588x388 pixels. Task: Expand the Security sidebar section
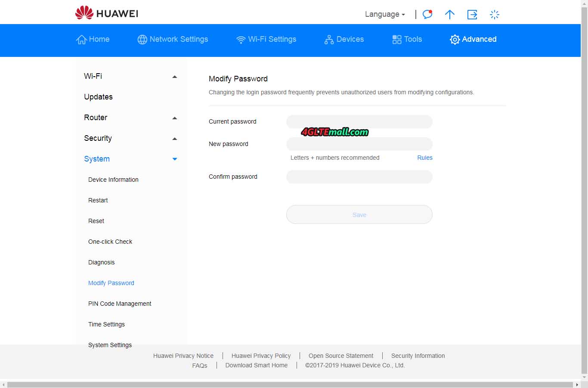tap(174, 139)
